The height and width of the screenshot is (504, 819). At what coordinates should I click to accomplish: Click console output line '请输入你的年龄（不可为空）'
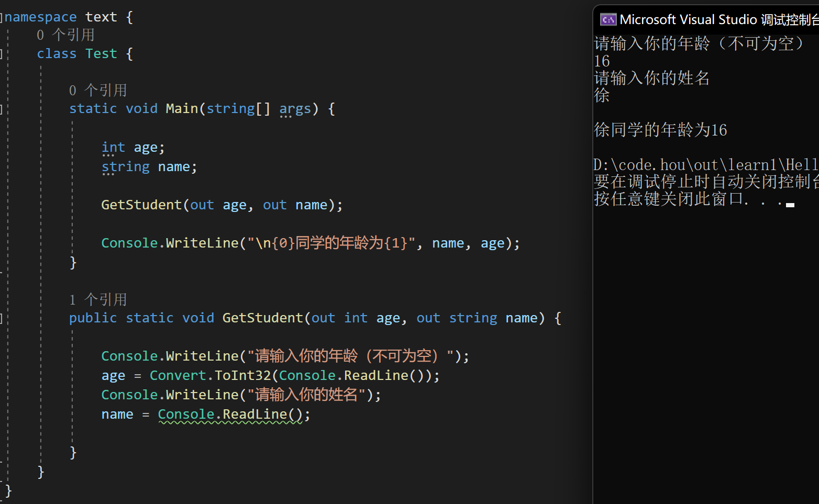click(x=699, y=43)
